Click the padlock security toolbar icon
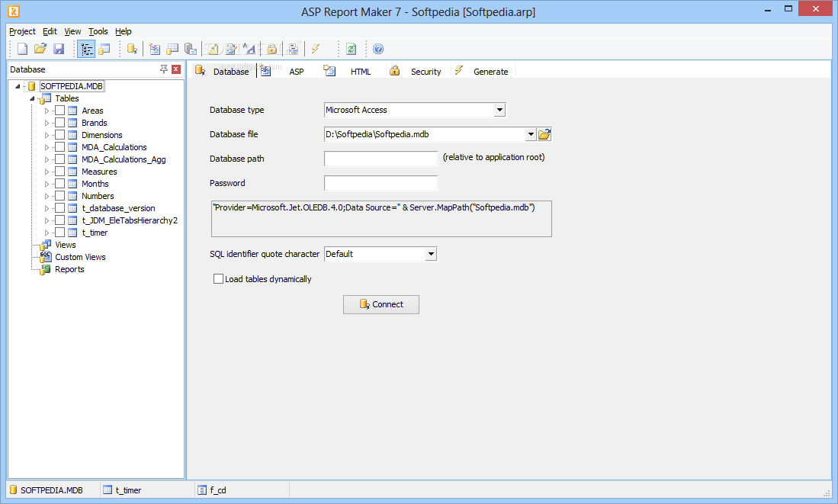This screenshot has width=838, height=504. (272, 49)
